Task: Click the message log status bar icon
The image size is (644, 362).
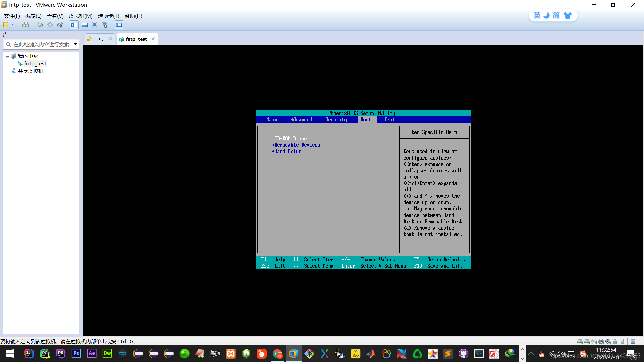Action: (633, 342)
